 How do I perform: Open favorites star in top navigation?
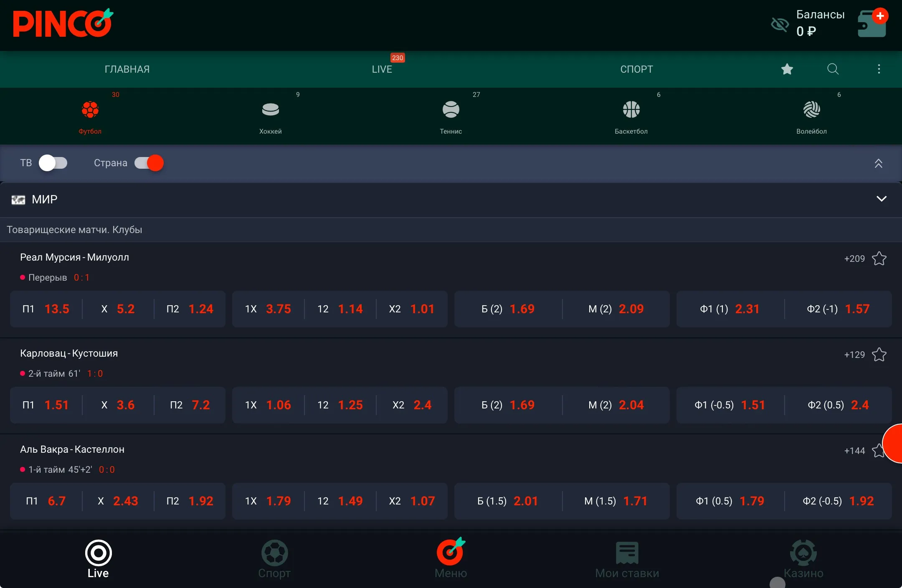coord(787,69)
